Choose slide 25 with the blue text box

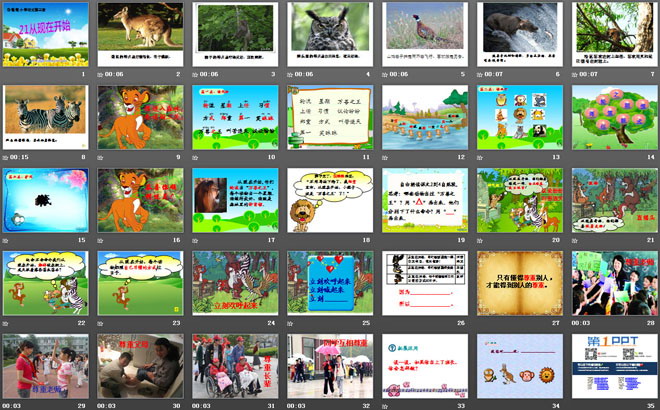coord(330,282)
